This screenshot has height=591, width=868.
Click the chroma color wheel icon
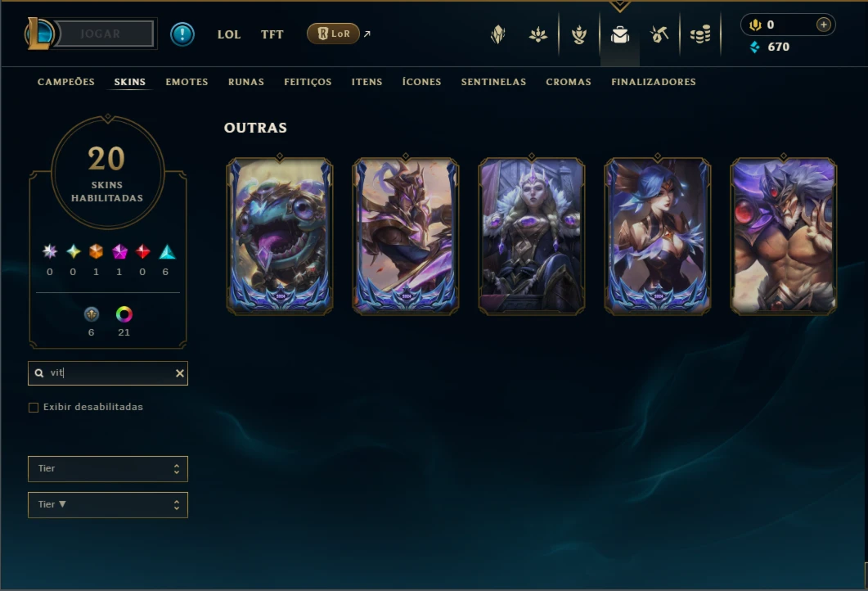point(124,314)
